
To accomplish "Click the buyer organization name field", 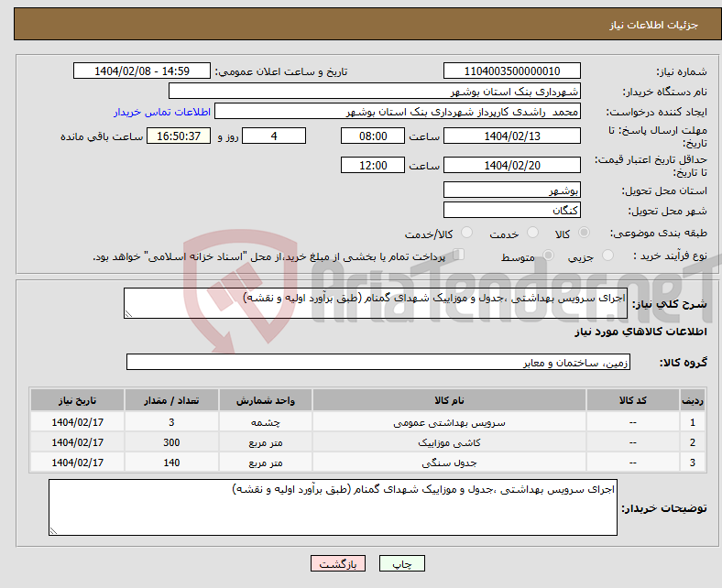I will (x=375, y=92).
